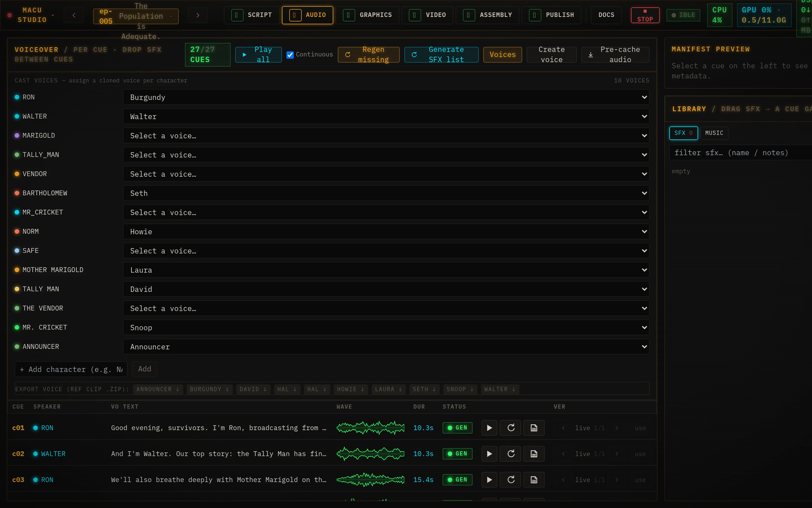Click the Play all button
This screenshot has height=508, width=812.
[x=258, y=54]
